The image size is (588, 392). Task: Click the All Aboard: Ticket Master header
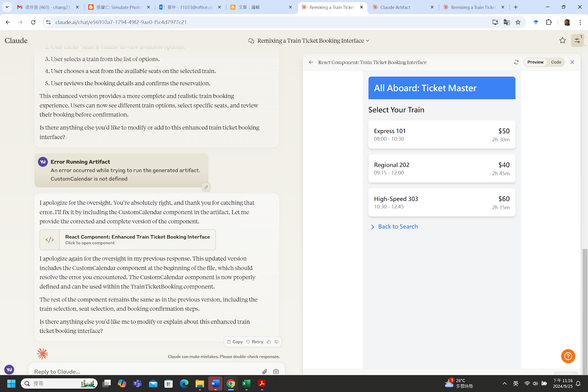[x=442, y=88]
